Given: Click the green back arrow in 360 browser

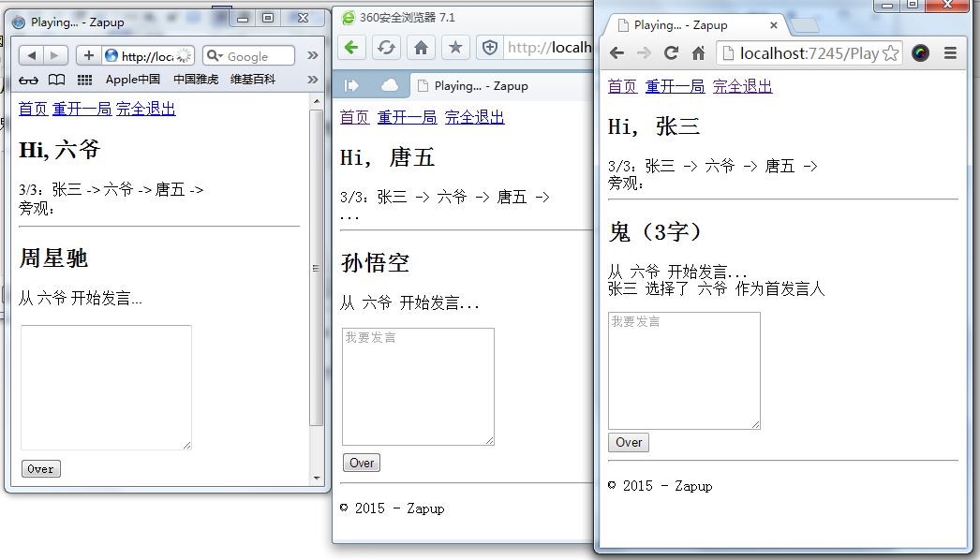Looking at the screenshot, I should [x=351, y=47].
